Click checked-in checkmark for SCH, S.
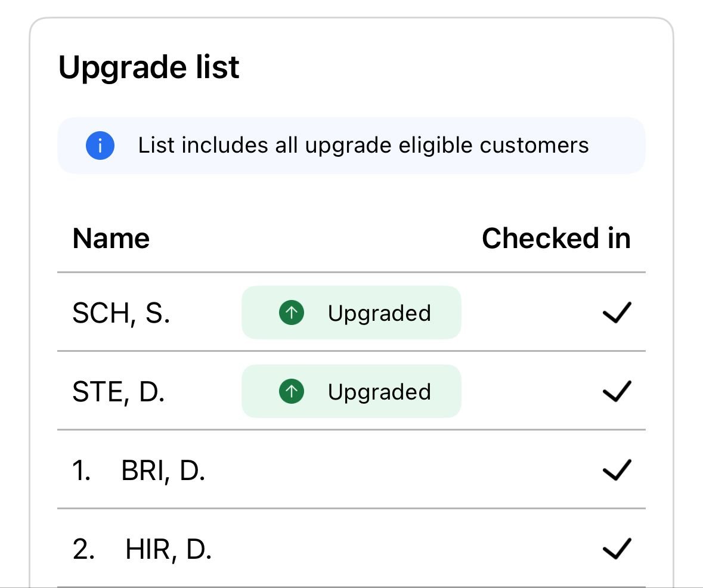 (617, 313)
